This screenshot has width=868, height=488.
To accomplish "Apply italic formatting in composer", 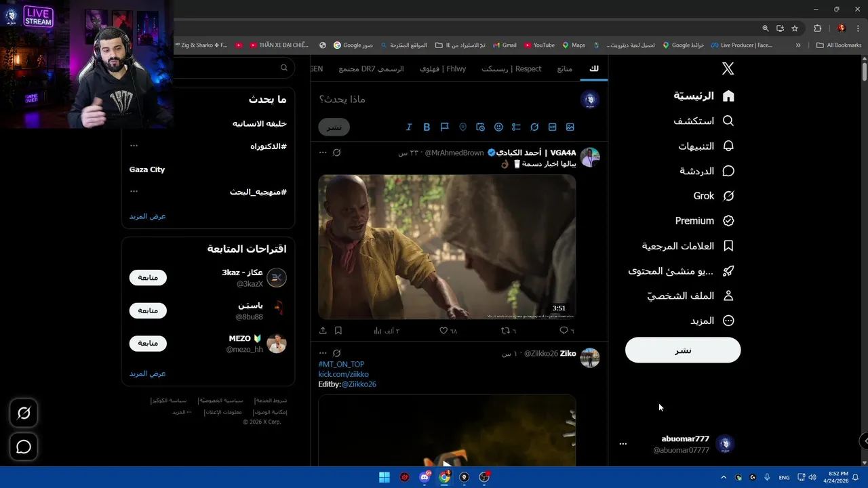I will coord(409,127).
